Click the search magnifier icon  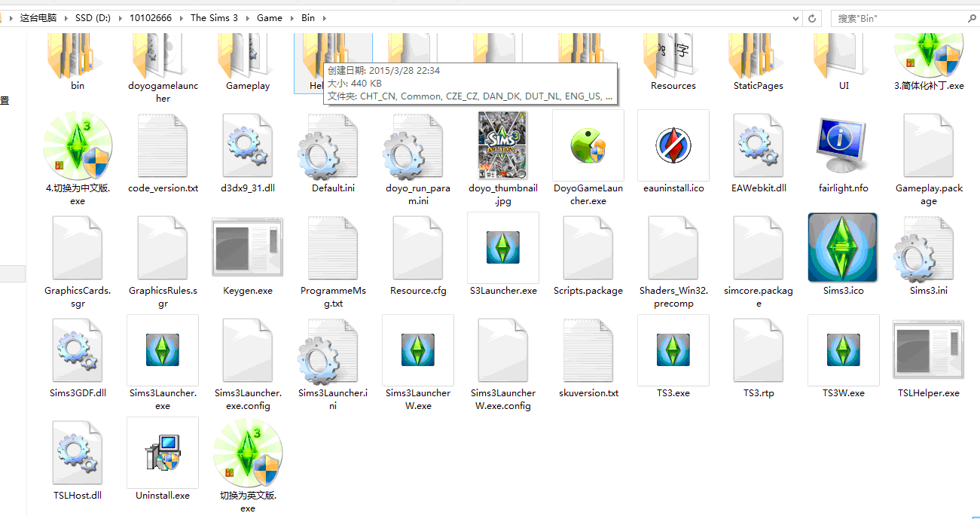[x=970, y=17]
